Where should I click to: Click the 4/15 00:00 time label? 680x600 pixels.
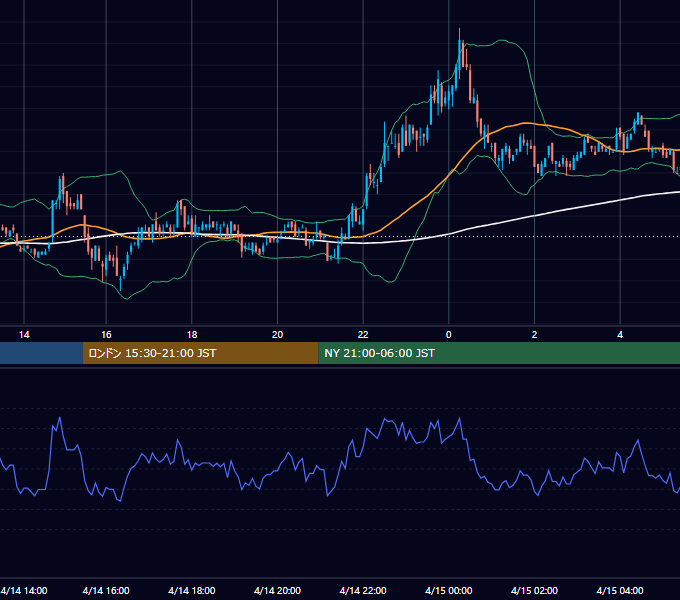(x=448, y=590)
